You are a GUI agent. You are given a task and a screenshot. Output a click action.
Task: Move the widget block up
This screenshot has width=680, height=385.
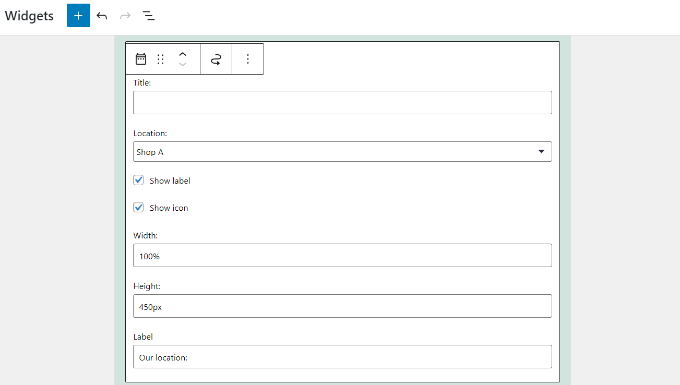pyautogui.click(x=183, y=55)
